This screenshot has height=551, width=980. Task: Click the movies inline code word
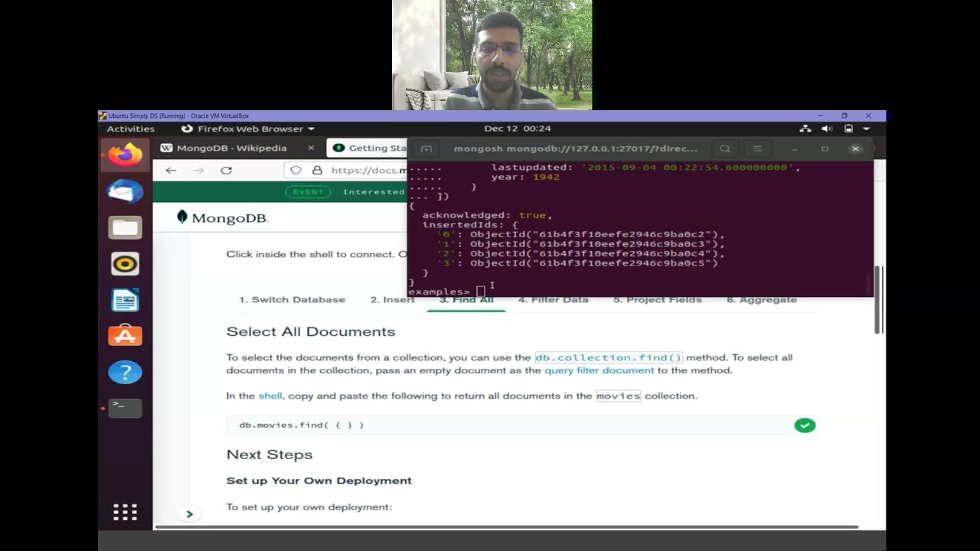coord(618,396)
